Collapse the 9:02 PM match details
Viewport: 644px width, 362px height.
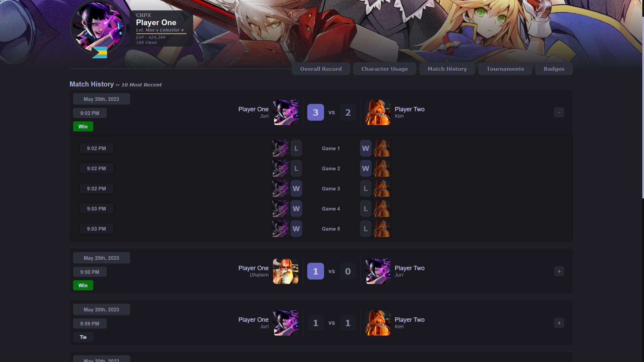point(559,112)
